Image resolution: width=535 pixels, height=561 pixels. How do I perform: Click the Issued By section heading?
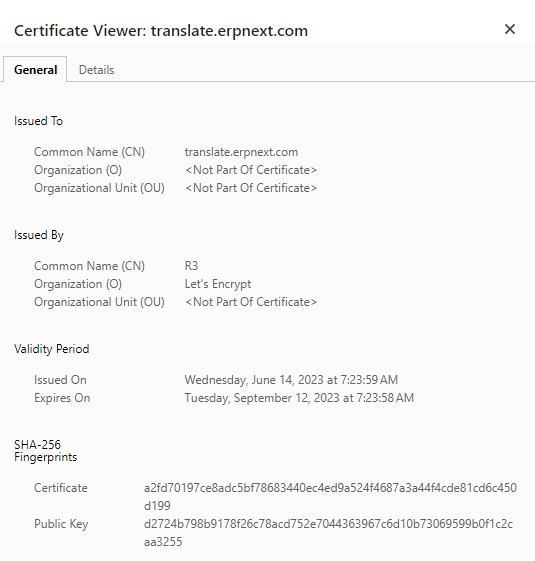pyautogui.click(x=39, y=235)
